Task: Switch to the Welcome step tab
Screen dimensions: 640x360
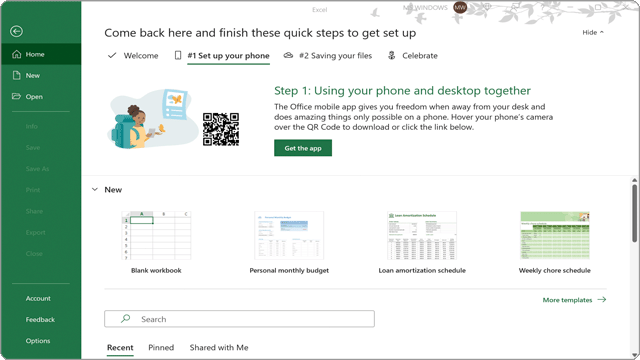Action: 133,56
